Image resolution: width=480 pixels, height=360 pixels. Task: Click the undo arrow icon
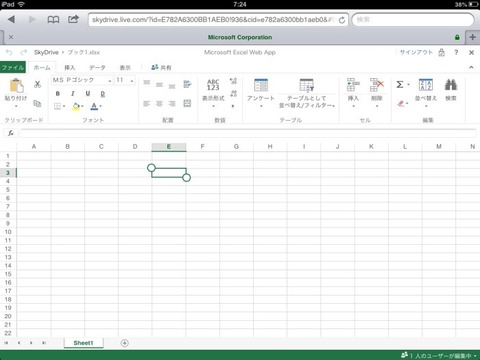coord(9,52)
